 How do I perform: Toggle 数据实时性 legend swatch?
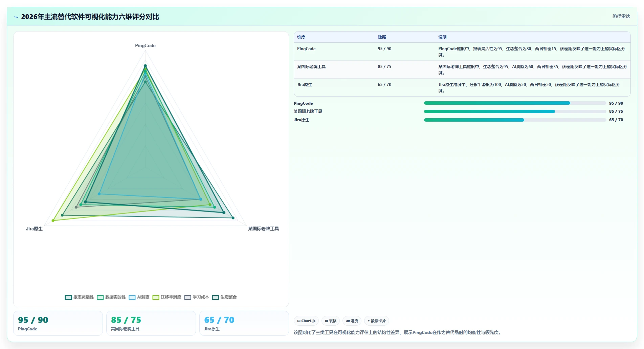100,297
